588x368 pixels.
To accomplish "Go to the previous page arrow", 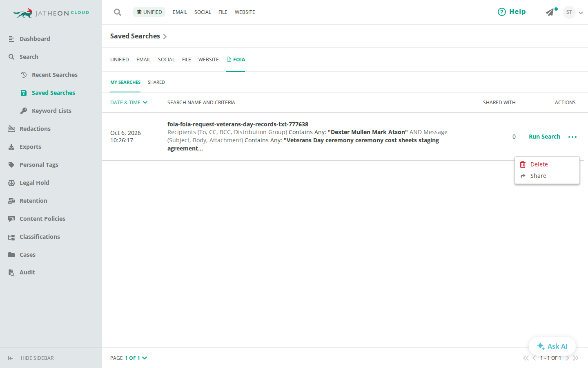I will coord(534,358).
